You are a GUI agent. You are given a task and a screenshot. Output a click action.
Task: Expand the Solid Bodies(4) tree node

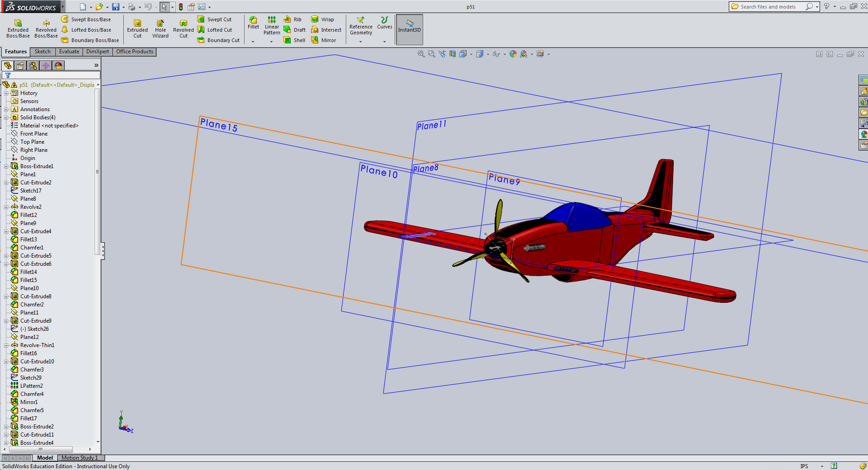click(x=6, y=117)
